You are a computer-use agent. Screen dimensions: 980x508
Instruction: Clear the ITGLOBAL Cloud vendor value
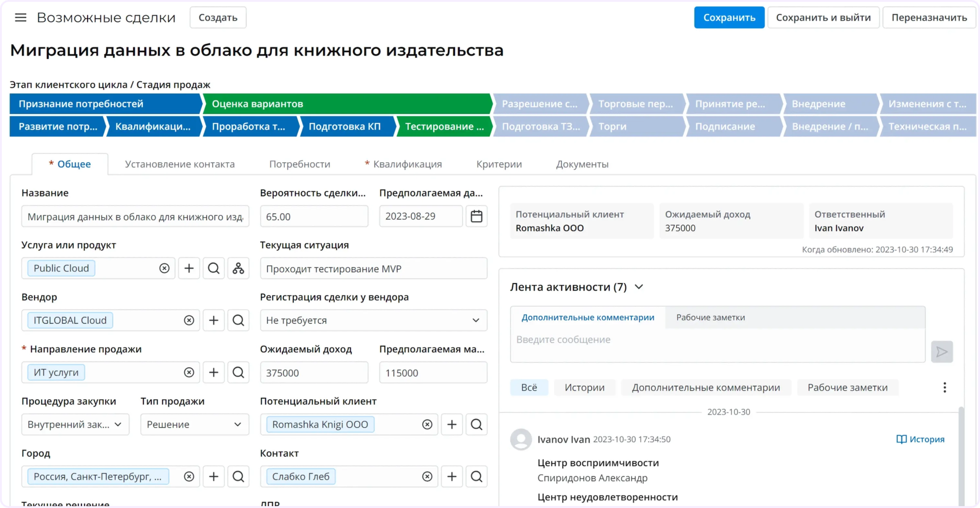coord(189,320)
